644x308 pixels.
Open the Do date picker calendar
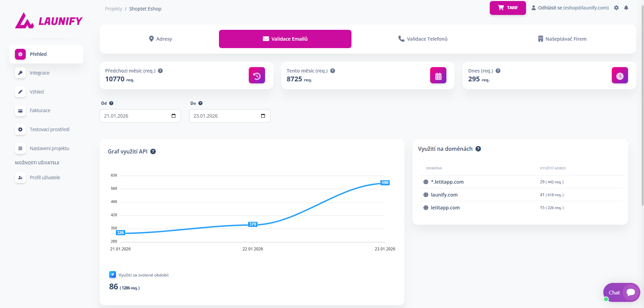[x=263, y=116]
